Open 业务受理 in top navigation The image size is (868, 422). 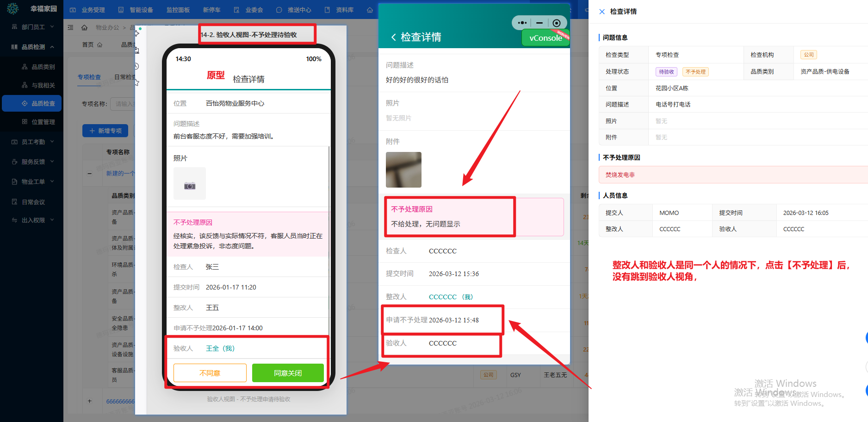(88, 10)
